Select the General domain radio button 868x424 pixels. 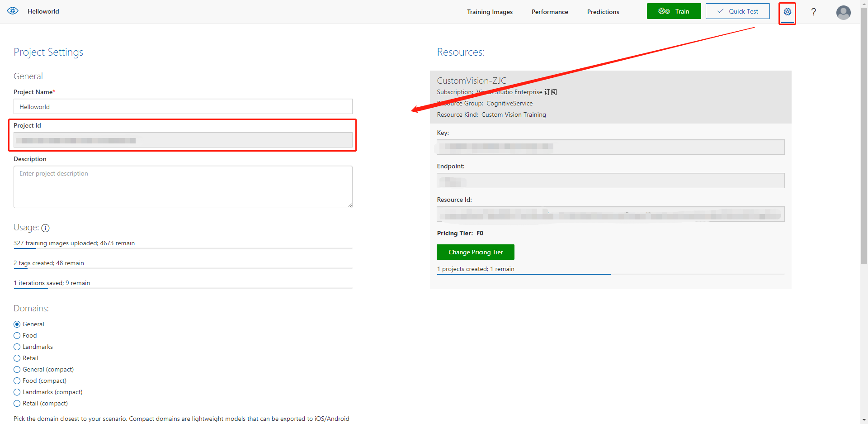click(17, 324)
